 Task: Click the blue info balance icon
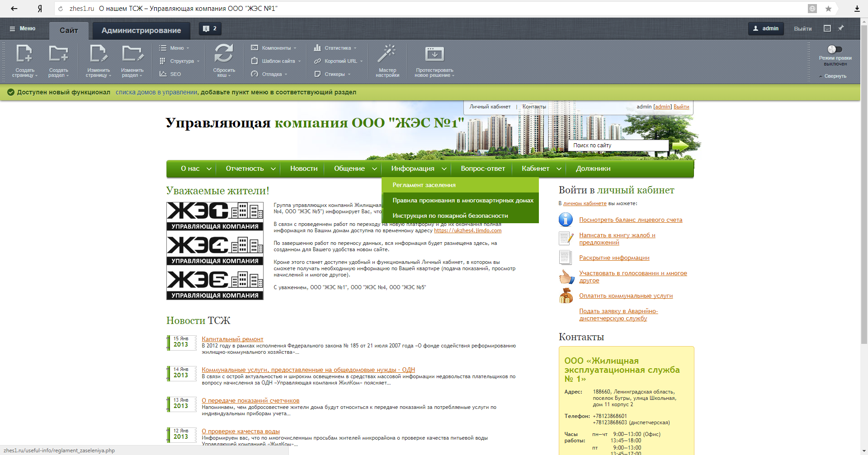click(566, 220)
